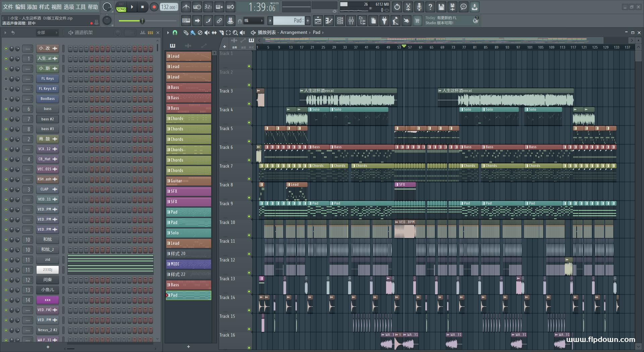This screenshot has width=644, height=352.
Task: Mute the FL Keys channel
Action: click(6, 79)
